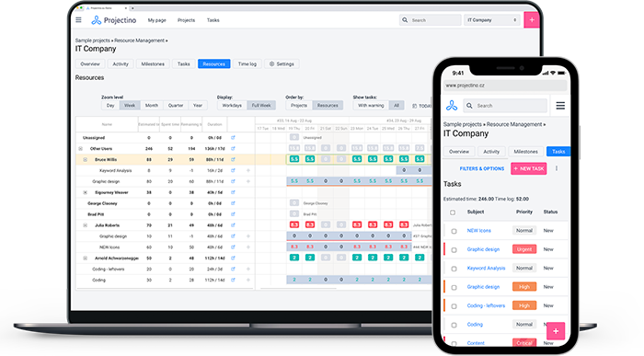Switch to the Time log tab
Viewport: 644px width, 356px height.
click(247, 64)
